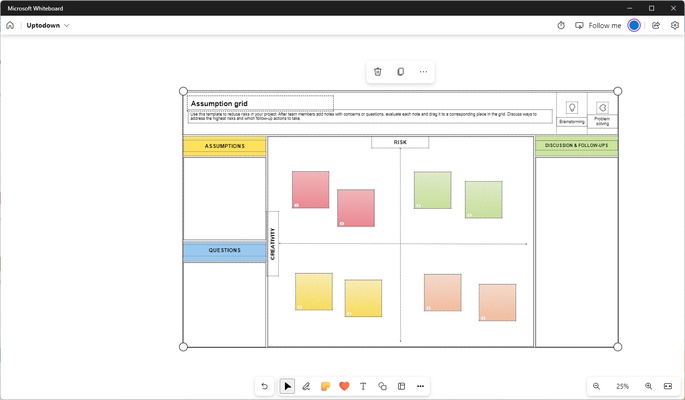The image size is (685, 400).
Task: Select the RISK axis label
Action: point(400,142)
